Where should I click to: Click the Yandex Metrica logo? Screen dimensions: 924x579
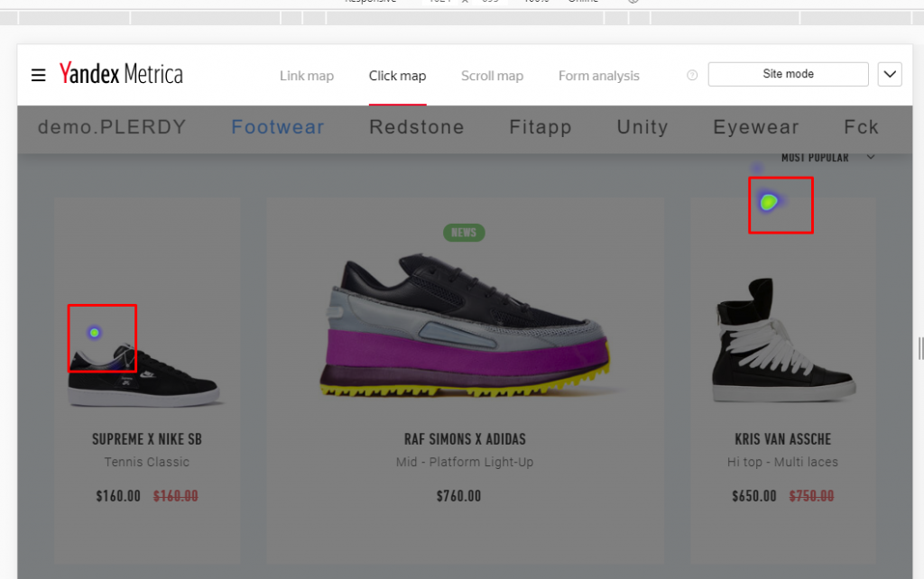(121, 74)
